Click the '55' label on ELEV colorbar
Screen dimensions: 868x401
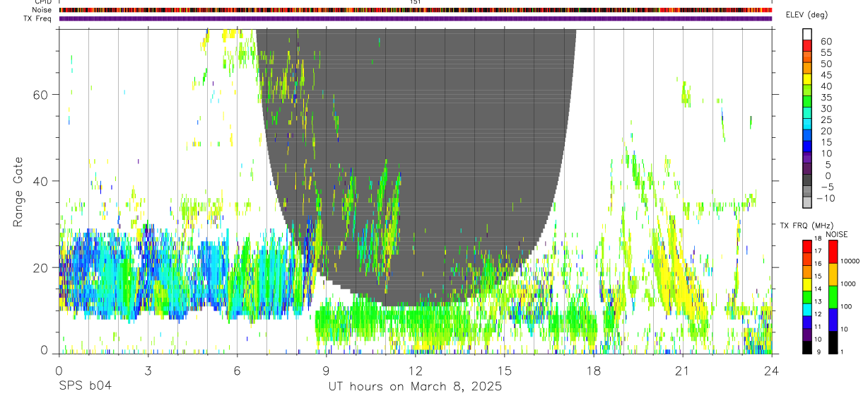coord(826,53)
